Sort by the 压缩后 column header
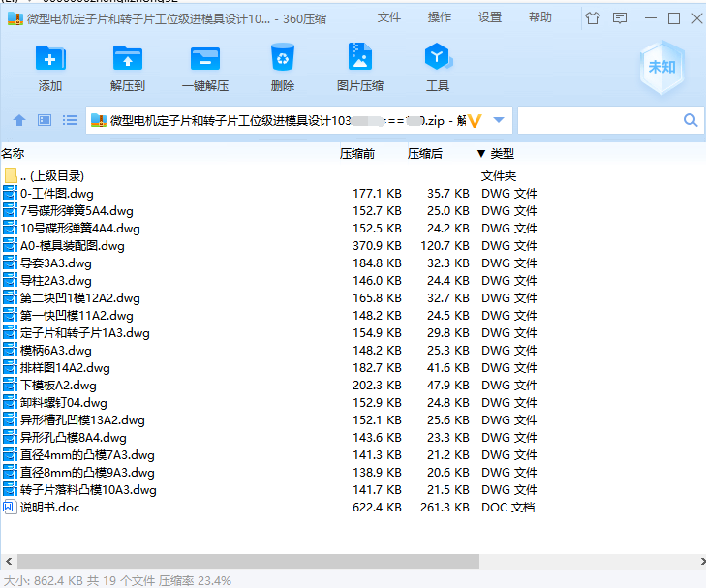 [425, 153]
